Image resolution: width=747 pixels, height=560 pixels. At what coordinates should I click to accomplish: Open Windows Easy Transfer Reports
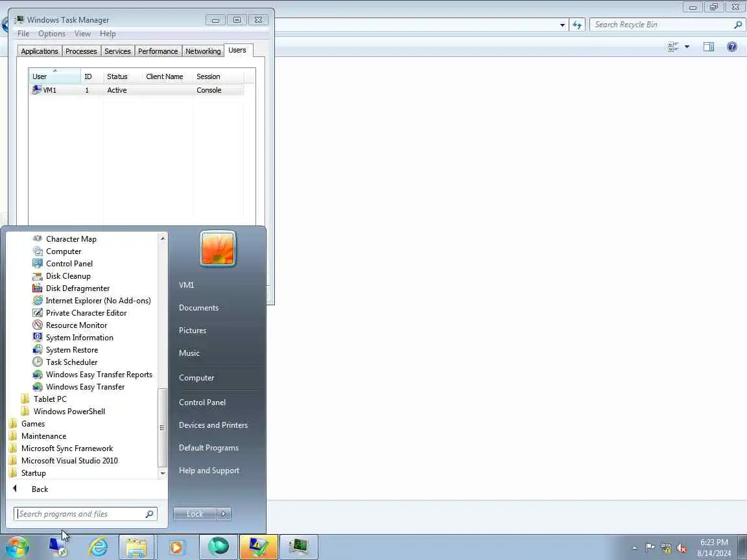pyautogui.click(x=93, y=375)
